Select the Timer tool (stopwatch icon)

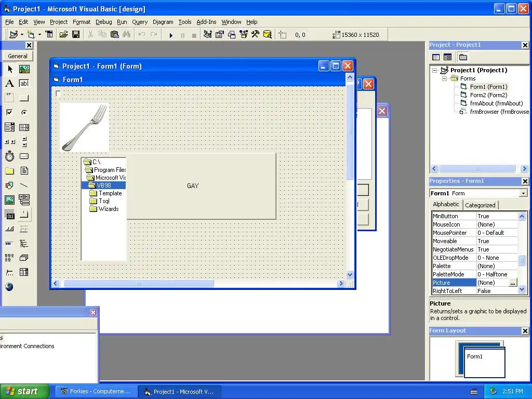pyautogui.click(x=10, y=156)
